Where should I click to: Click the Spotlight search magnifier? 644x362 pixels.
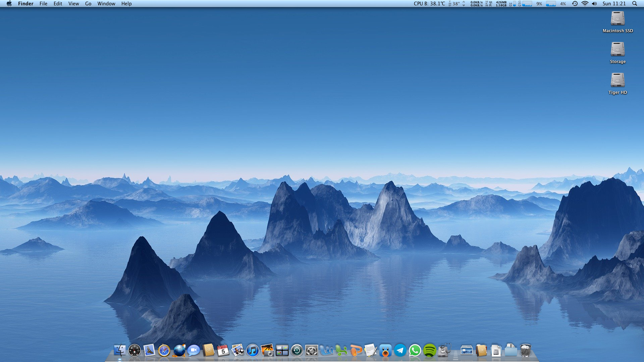[x=635, y=4]
